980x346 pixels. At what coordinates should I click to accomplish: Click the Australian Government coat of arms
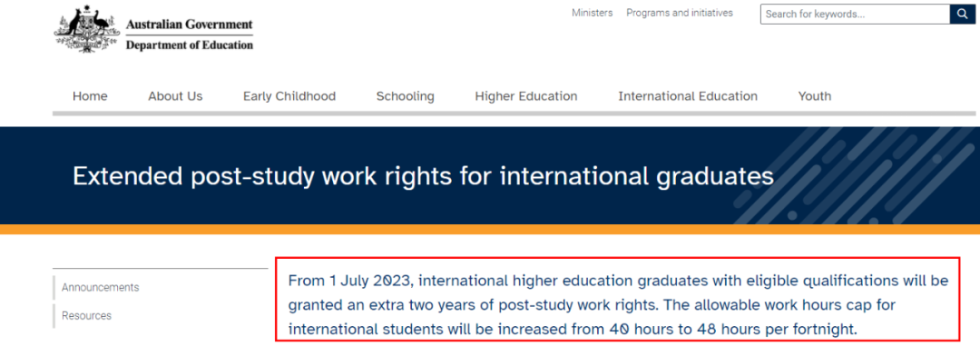86,29
